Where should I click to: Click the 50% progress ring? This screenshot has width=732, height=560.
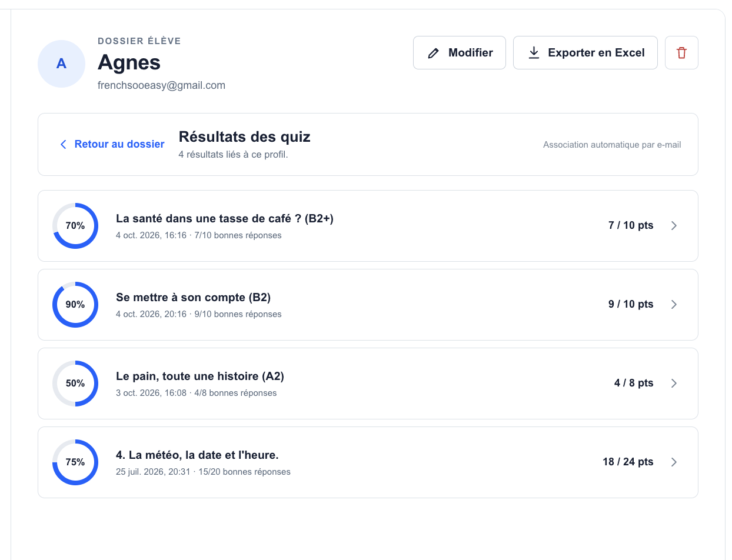coord(75,384)
